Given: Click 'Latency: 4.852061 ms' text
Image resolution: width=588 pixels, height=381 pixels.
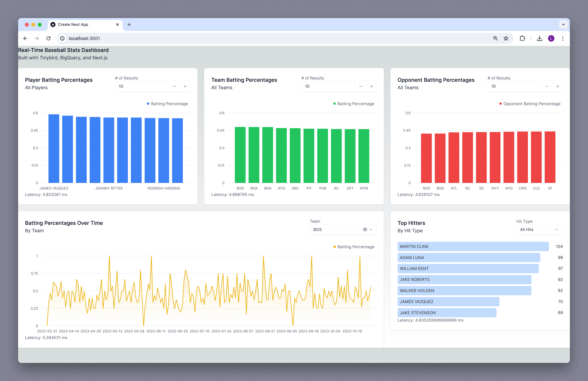Looking at the screenshot, I should point(46,195).
